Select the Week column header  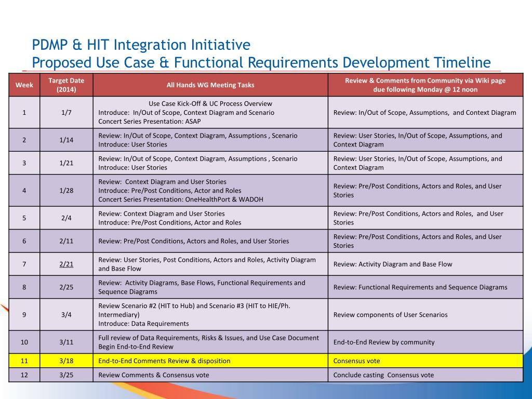pos(24,85)
